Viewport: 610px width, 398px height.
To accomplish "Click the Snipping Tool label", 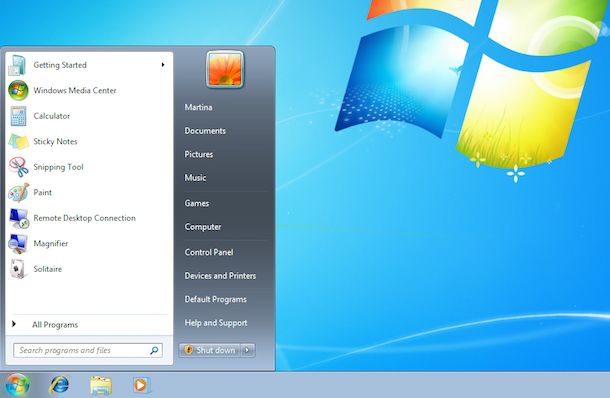I will 58,167.
